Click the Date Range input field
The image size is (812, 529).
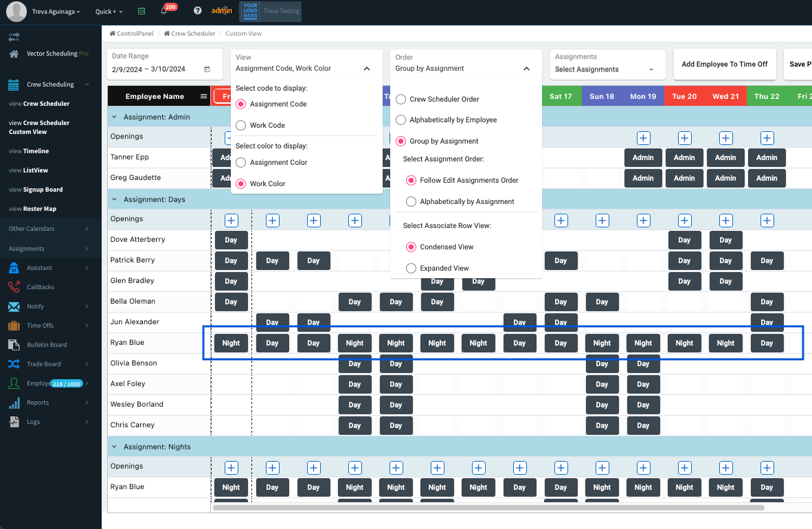pos(165,65)
